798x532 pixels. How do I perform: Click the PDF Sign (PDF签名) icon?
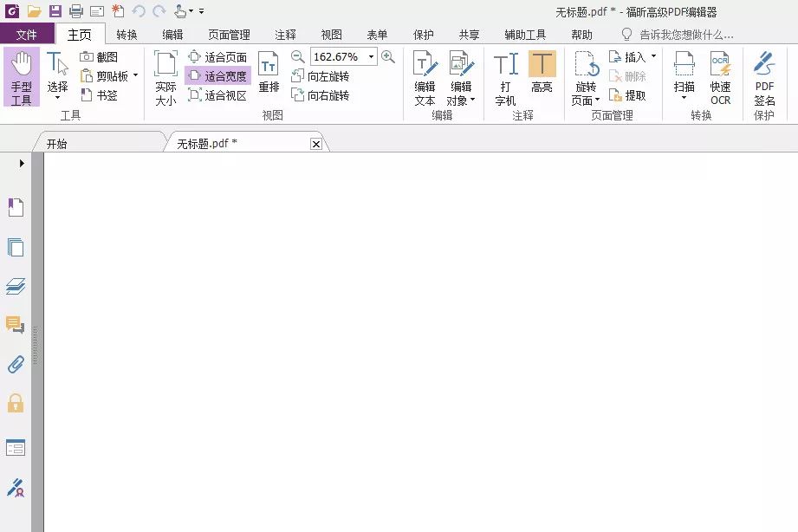(x=764, y=85)
